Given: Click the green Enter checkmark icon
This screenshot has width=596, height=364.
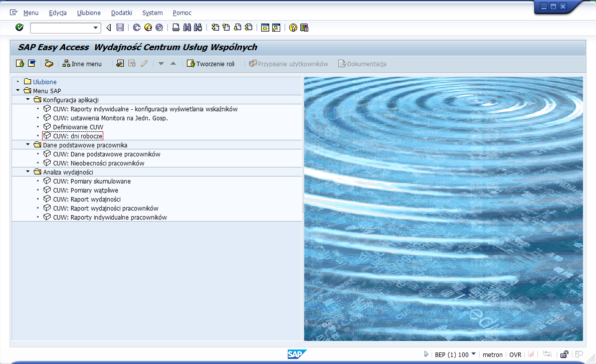Looking at the screenshot, I should pyautogui.click(x=20, y=28).
